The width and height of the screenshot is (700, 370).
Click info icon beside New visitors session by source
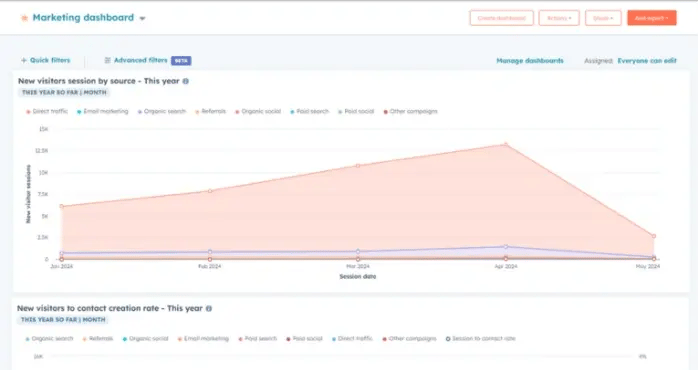[x=186, y=81]
